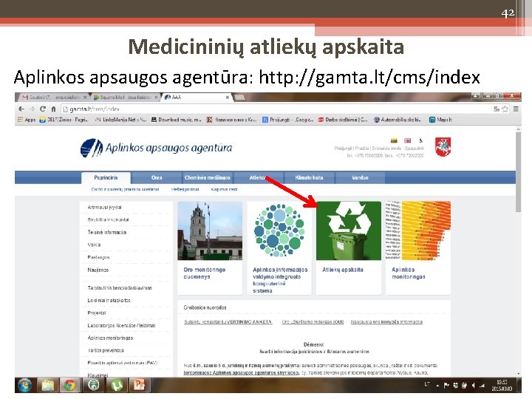Viewport: 532px width, 399px height.
Task: Click the taskbar clock showing 19:53
Action: 502,386
